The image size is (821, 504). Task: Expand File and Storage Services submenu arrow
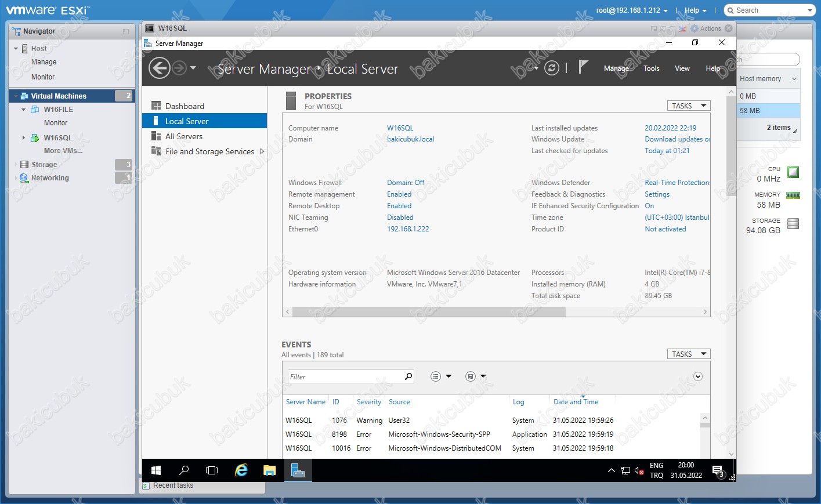(262, 151)
